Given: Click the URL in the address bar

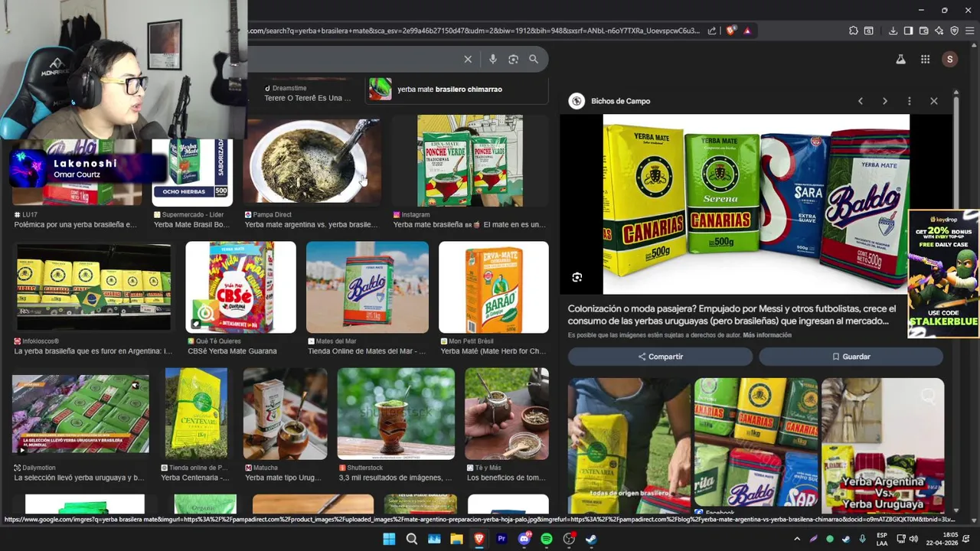Looking at the screenshot, I should 473,31.
